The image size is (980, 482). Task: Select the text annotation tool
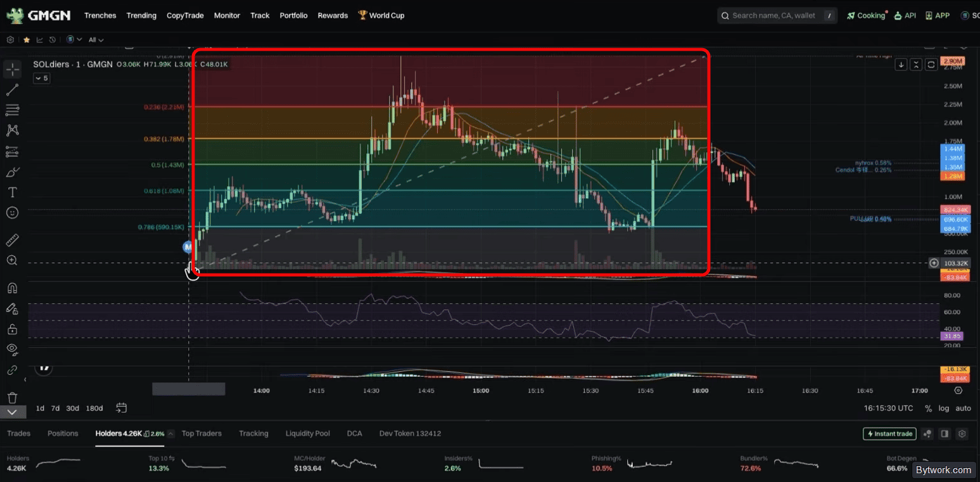(12, 192)
